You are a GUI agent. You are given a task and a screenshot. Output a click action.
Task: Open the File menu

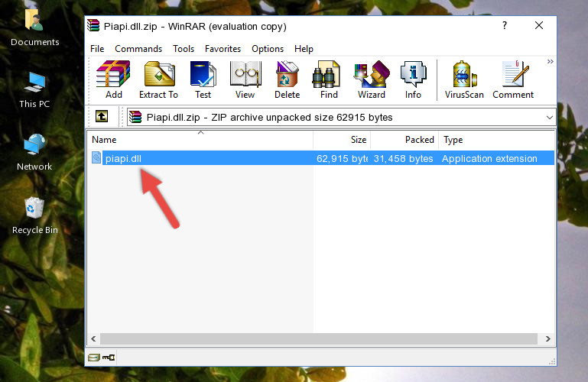click(x=97, y=49)
